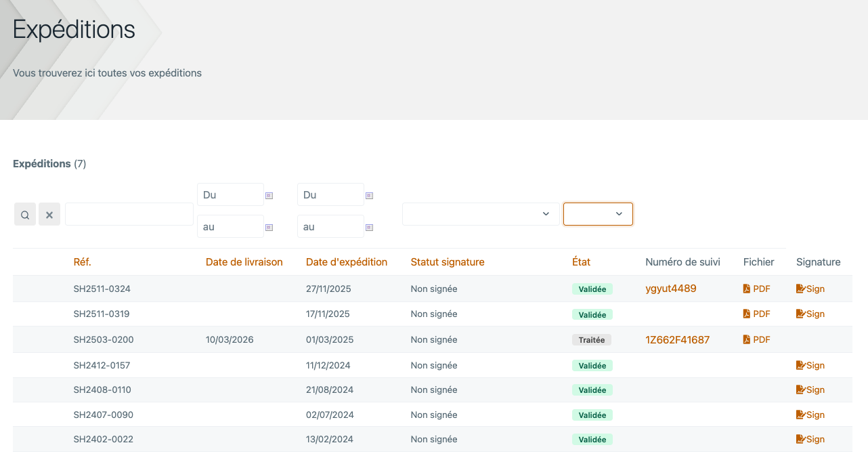
Task: Open calendar picker for shipping date 'Du'
Action: tap(369, 195)
